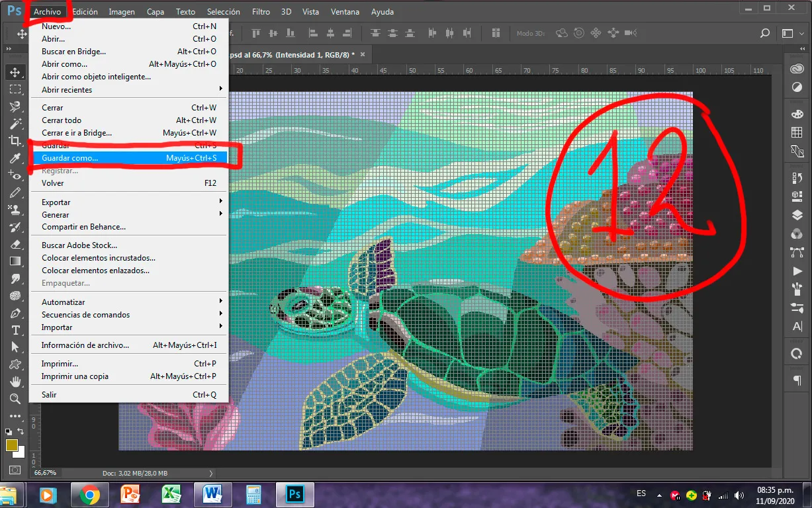
Task: Open the Layers panel icon
Action: pyautogui.click(x=797, y=215)
